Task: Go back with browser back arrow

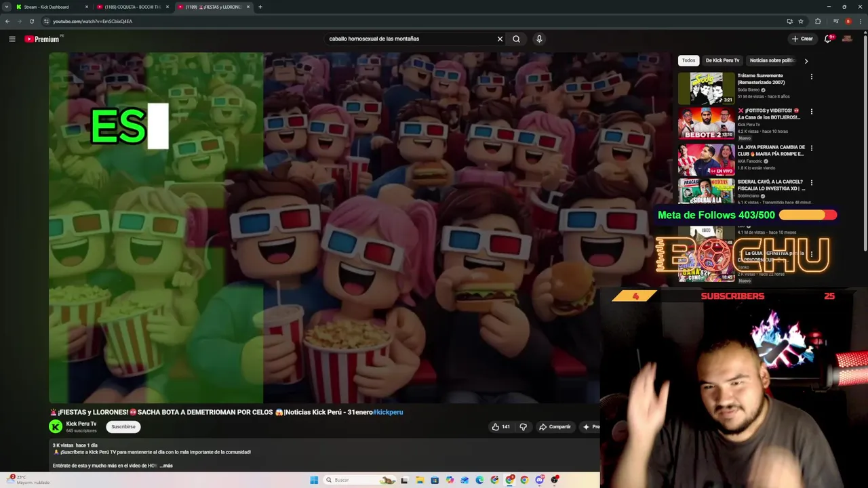Action: click(x=7, y=21)
